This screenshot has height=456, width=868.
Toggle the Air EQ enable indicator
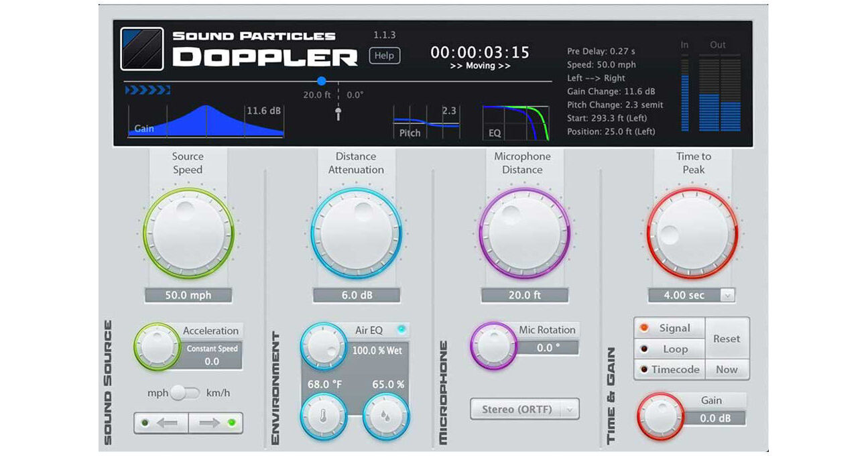(402, 330)
